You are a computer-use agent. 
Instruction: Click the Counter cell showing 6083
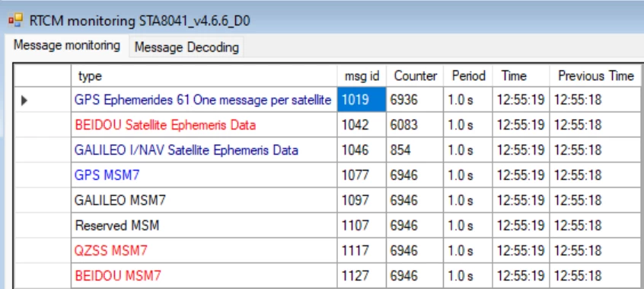[415, 125]
